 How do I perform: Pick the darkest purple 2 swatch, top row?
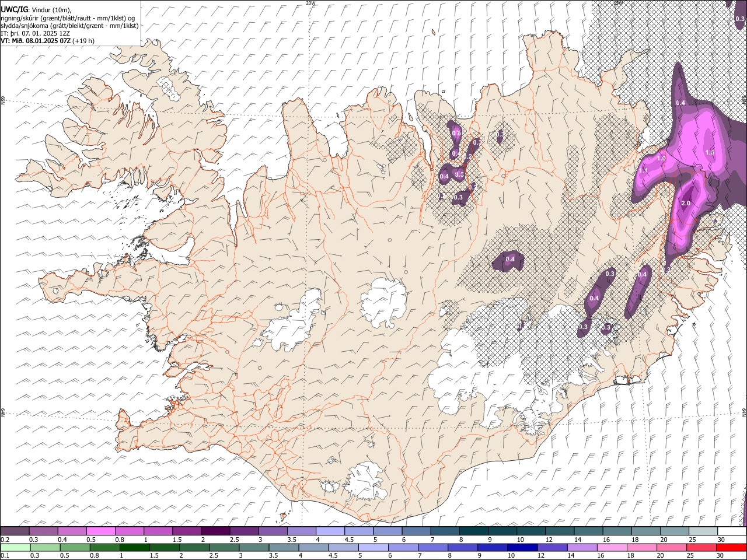coord(215,531)
